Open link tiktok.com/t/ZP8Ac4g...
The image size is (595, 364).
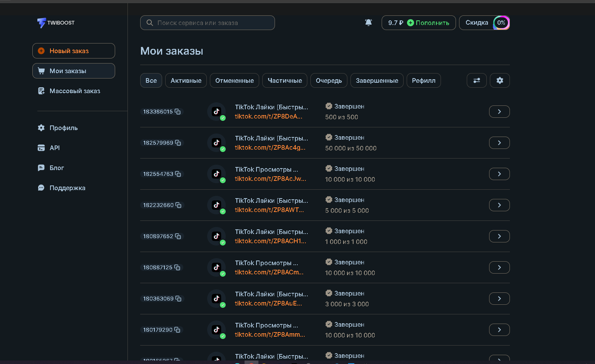pyautogui.click(x=270, y=147)
